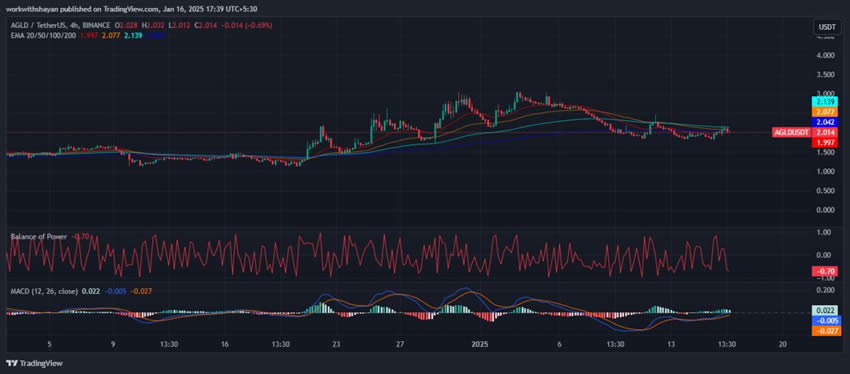Click the 20 date on time axis
Image resolution: width=850 pixels, height=374 pixels.
[x=782, y=344]
